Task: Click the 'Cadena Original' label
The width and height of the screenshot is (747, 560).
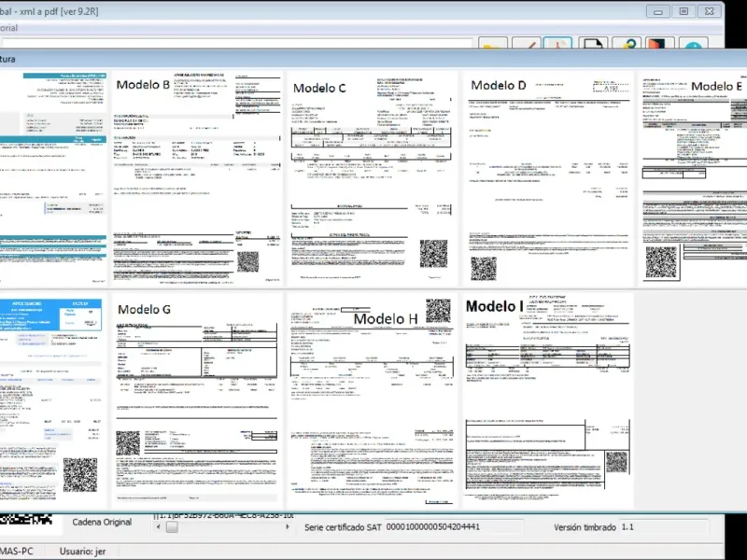Action: [102, 522]
